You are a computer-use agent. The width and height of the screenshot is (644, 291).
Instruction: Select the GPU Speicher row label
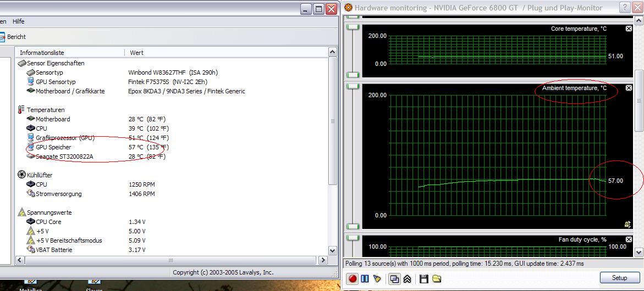53,147
